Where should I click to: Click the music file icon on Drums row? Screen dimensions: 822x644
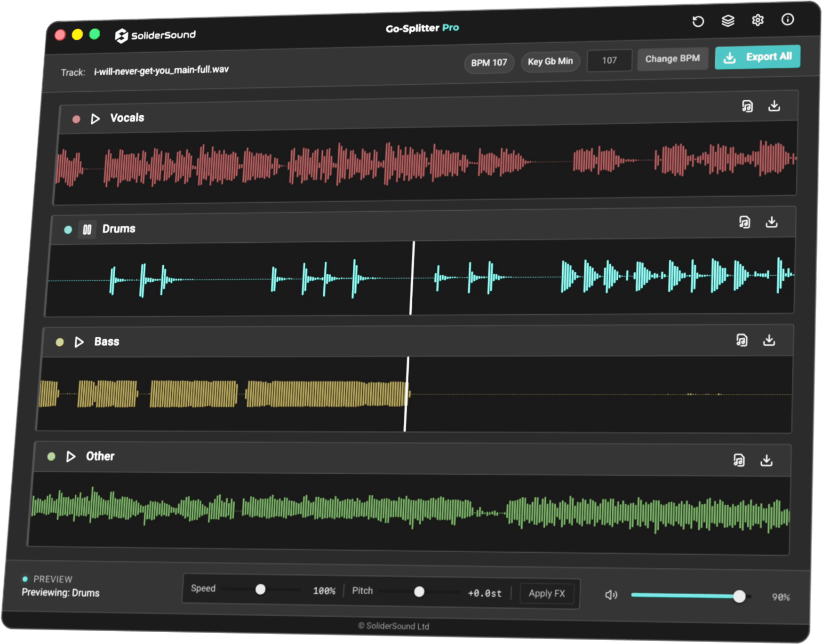coord(744,222)
